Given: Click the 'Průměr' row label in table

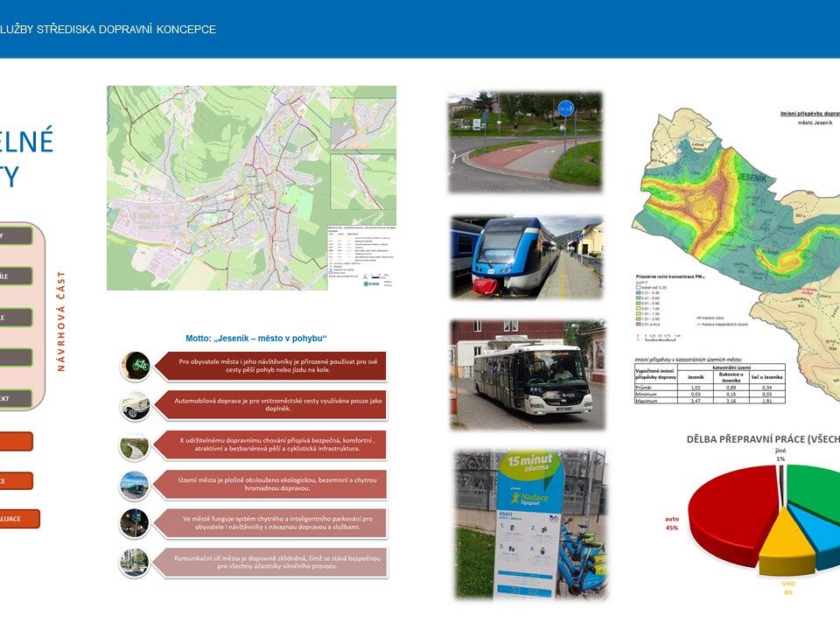Looking at the screenshot, I should [x=644, y=388].
